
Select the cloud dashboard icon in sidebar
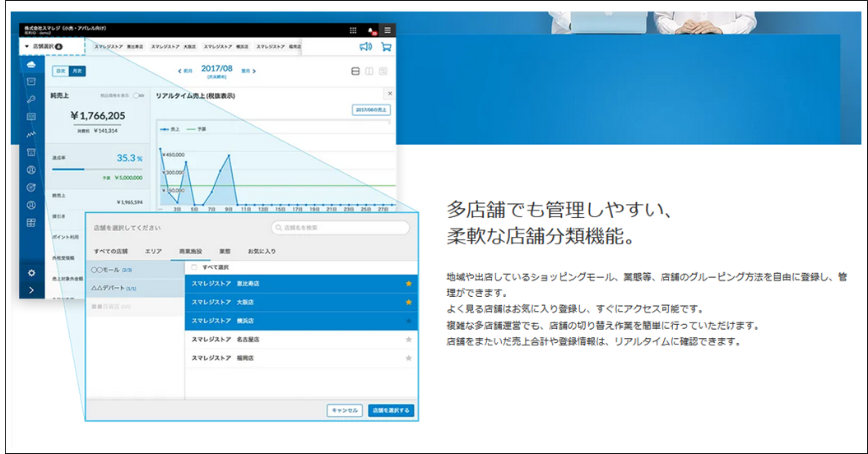tap(31, 65)
